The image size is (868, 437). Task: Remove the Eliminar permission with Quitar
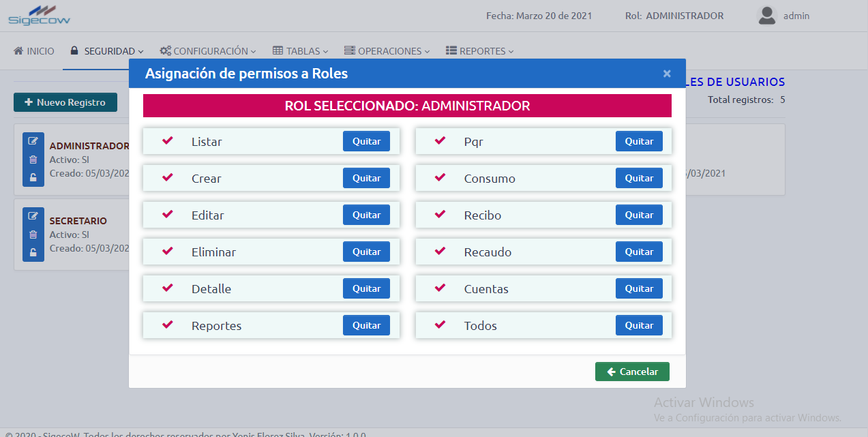tap(366, 252)
